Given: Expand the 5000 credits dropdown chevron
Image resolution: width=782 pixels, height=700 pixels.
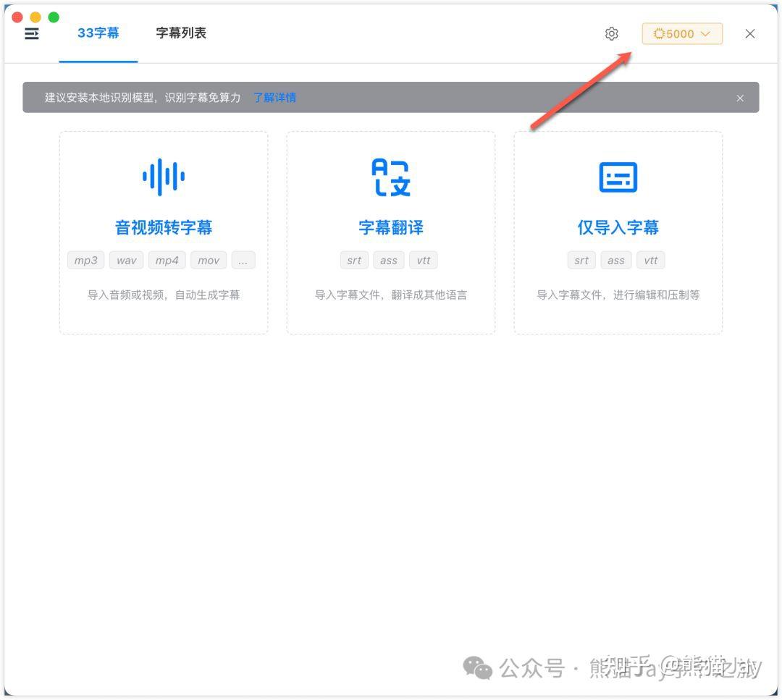Looking at the screenshot, I should 706,33.
